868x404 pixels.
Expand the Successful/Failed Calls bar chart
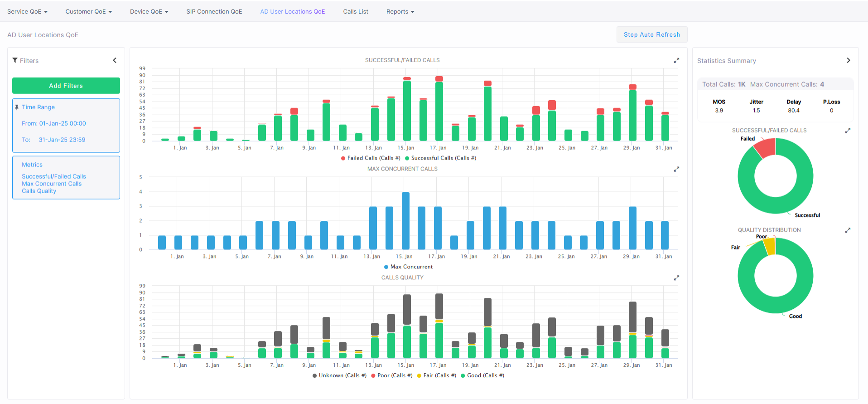(x=676, y=60)
